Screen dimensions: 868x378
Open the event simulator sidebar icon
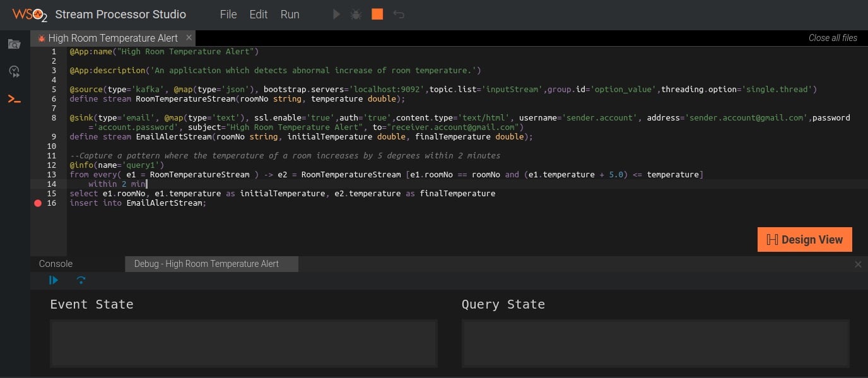tap(14, 71)
